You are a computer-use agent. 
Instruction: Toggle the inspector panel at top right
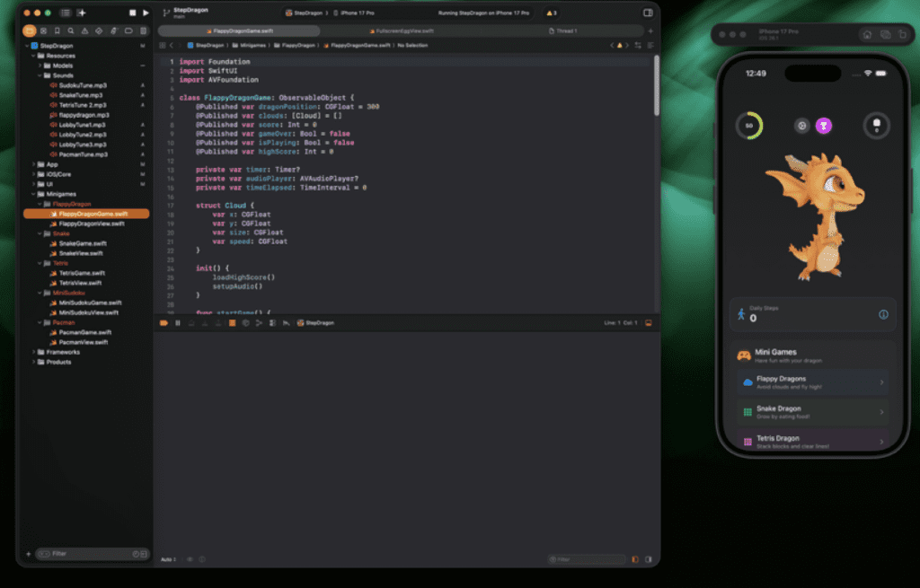648,13
